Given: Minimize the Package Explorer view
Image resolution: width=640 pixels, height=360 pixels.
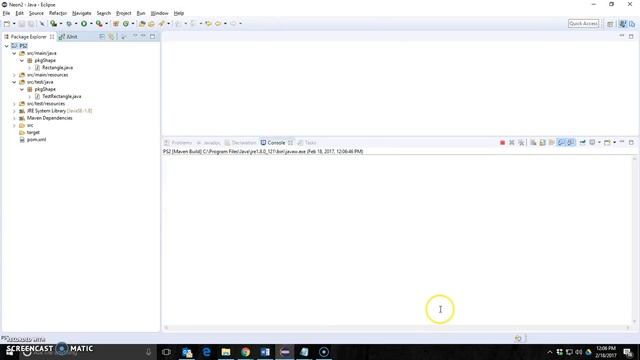Looking at the screenshot, I should pyautogui.click(x=143, y=36).
